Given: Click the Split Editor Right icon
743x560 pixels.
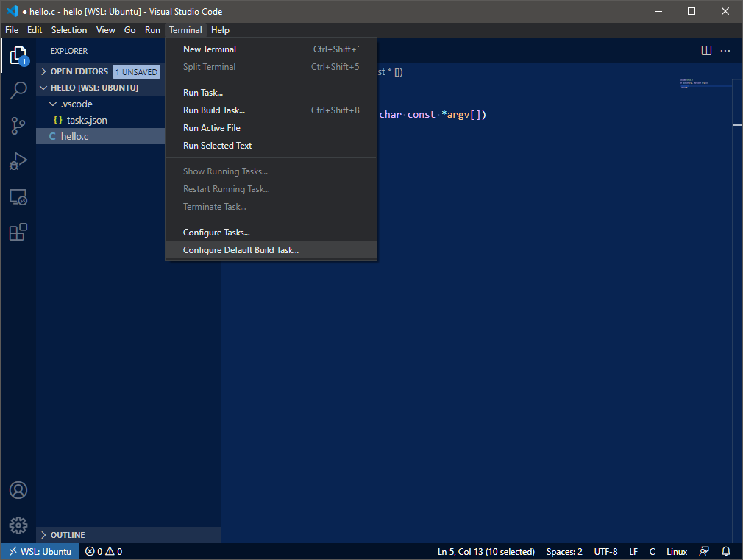Looking at the screenshot, I should click(x=706, y=50).
